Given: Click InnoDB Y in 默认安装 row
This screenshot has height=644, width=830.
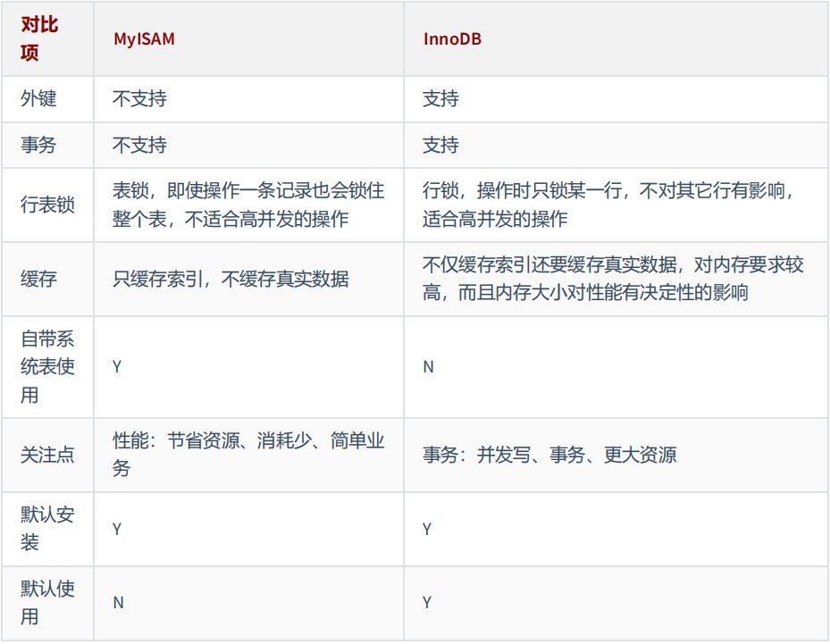Looking at the screenshot, I should pyautogui.click(x=427, y=529).
